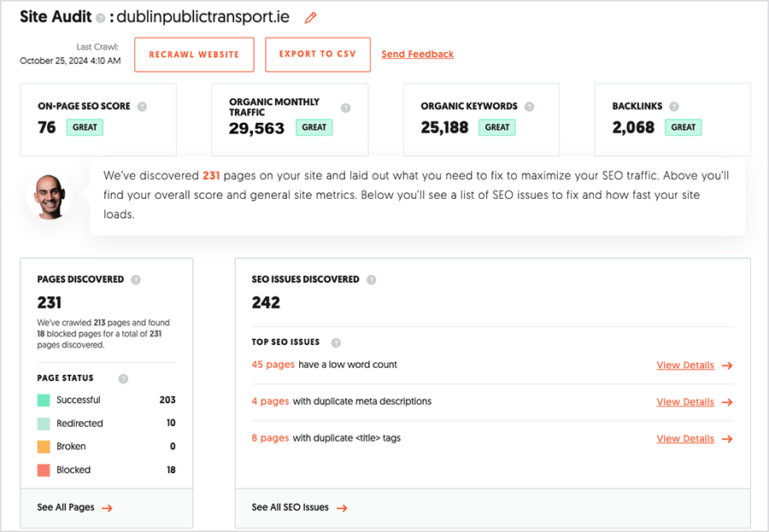This screenshot has height=532, width=769.
Task: Click help icon for Organic Keywords
Action: tap(529, 107)
